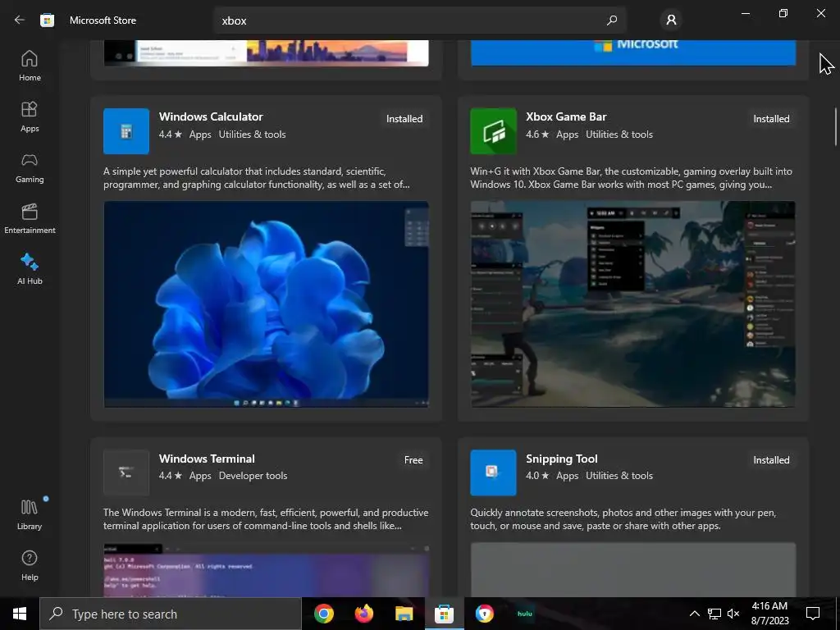
Task: Open the Home sidebar section
Action: pos(30,66)
